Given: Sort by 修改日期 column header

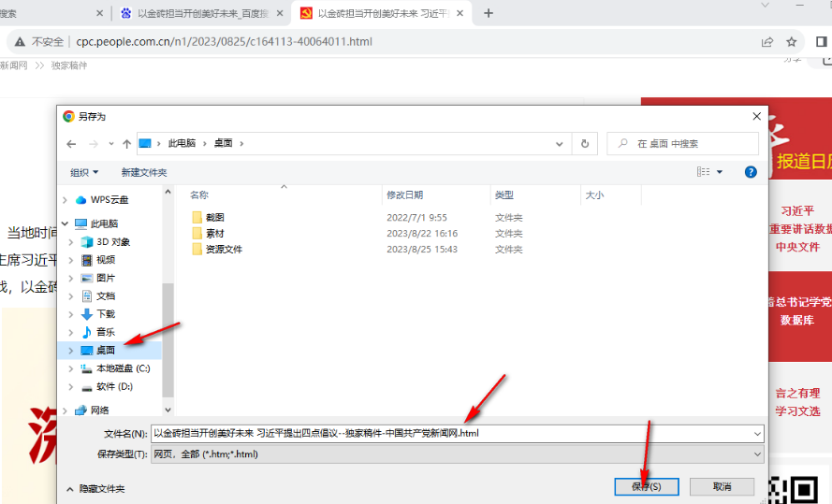Looking at the screenshot, I should click(405, 195).
